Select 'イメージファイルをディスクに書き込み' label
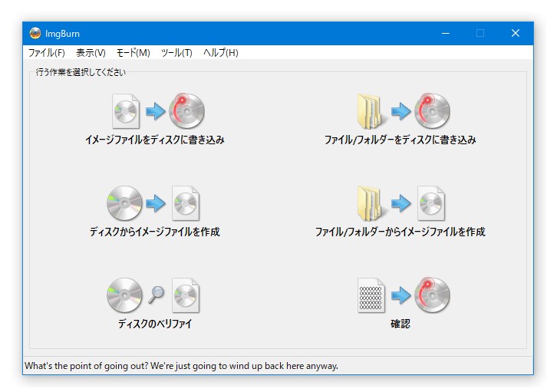This screenshot has height=392, width=547. pos(154,140)
